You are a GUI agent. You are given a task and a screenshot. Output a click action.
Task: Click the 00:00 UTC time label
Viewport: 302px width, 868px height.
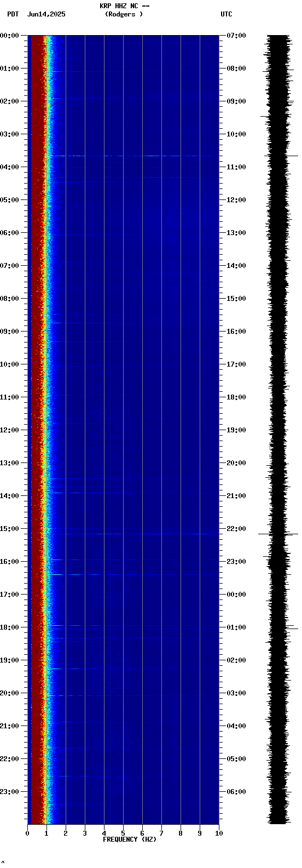[x=236, y=595]
